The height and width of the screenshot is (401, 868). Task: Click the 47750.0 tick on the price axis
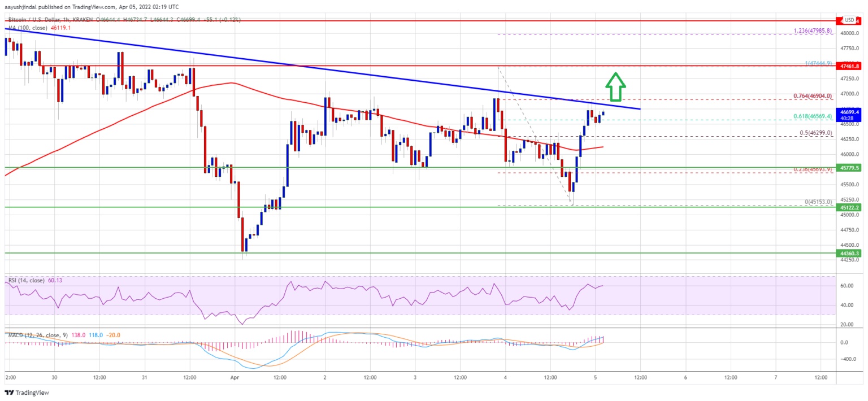tap(849, 49)
